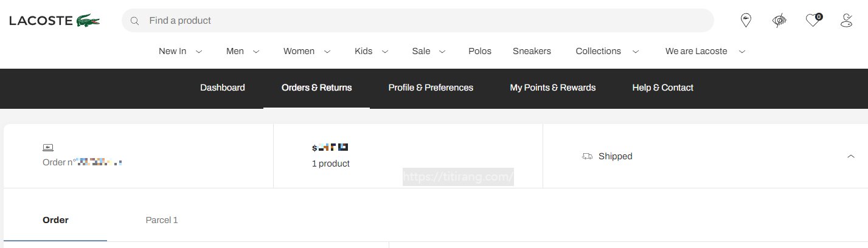Expand the New In menu chevron
Image resolution: width=868 pixels, height=248 pixels.
click(x=199, y=52)
